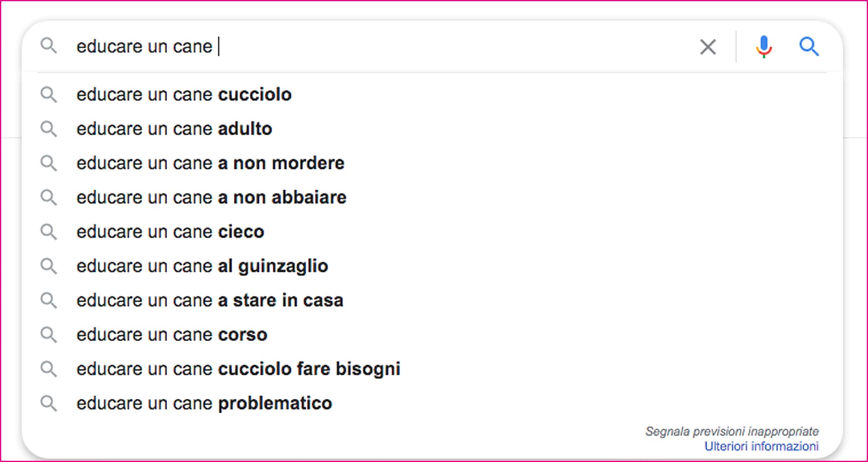The image size is (868, 462).
Task: Click the magnifier icon inside the search bar
Action: coord(49,46)
